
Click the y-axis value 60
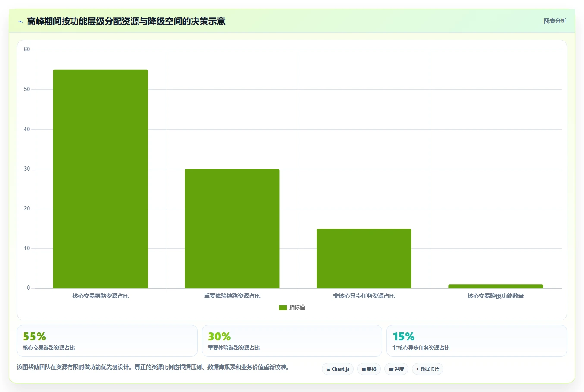point(27,50)
